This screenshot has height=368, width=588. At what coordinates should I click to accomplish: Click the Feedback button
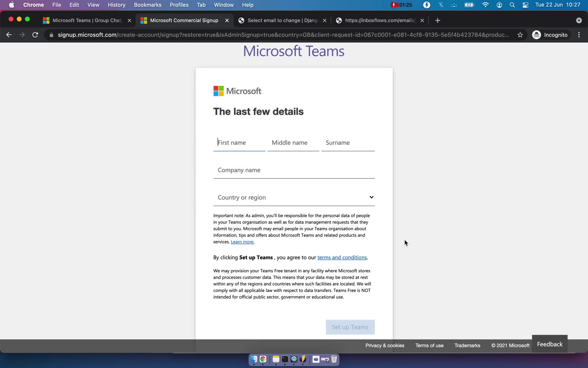point(550,344)
